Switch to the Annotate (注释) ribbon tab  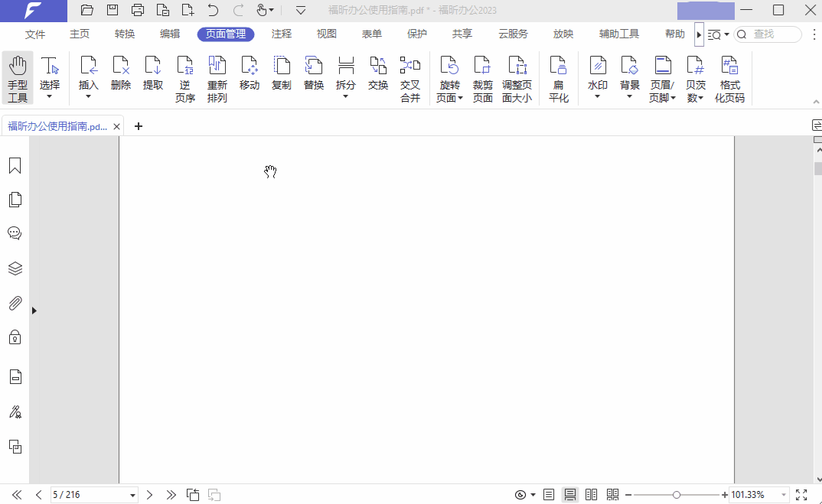282,34
